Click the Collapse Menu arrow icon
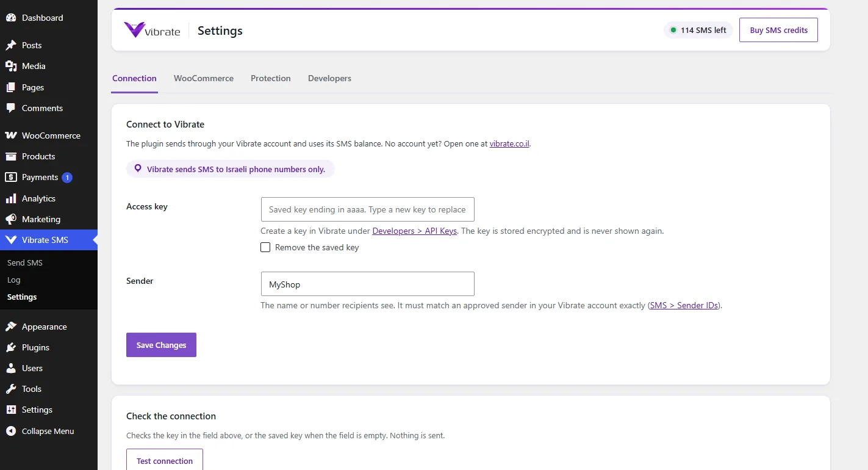868x470 pixels. (x=11, y=431)
